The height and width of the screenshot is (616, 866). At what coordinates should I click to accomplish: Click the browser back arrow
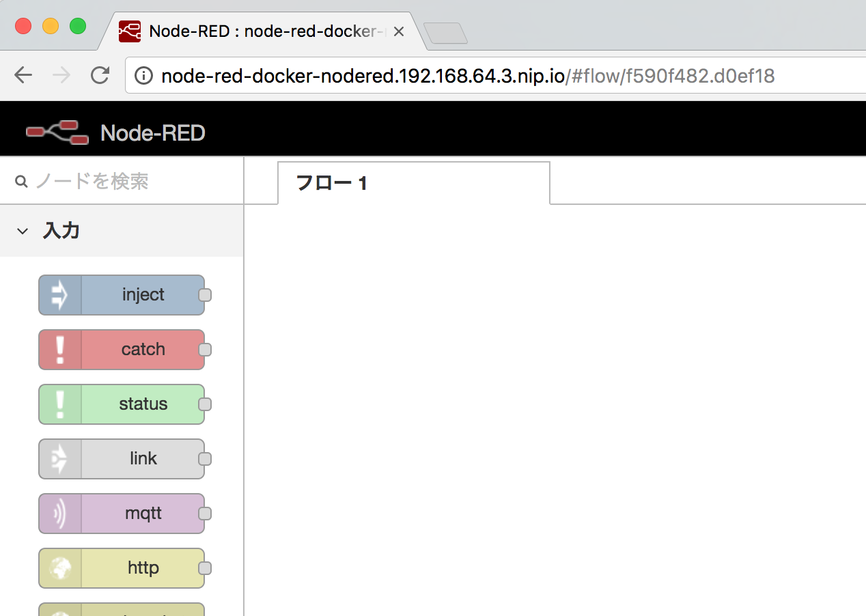click(x=23, y=75)
